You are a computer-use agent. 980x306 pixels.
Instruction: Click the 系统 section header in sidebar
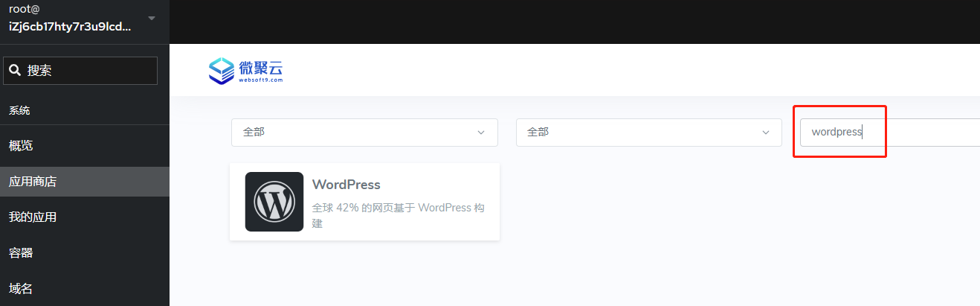(19, 110)
